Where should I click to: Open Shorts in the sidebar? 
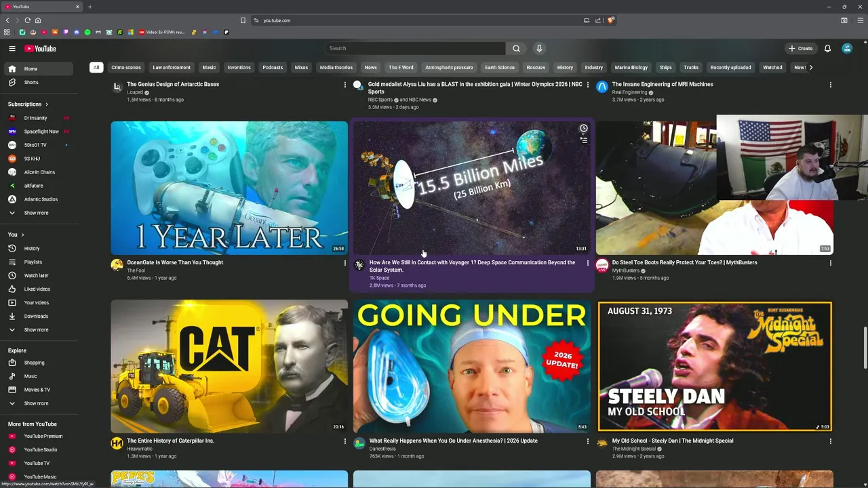coord(37,82)
